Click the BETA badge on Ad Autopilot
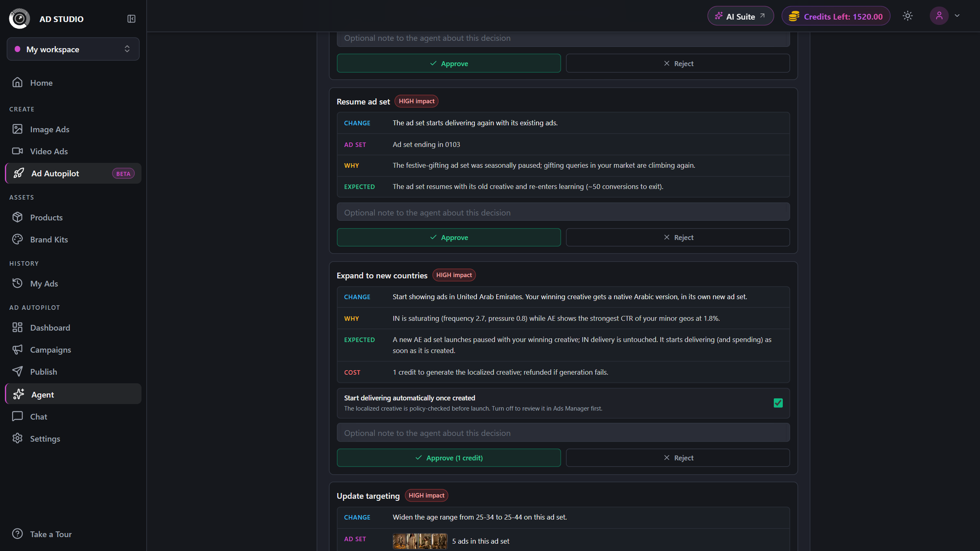The image size is (980, 551). pyautogui.click(x=123, y=173)
